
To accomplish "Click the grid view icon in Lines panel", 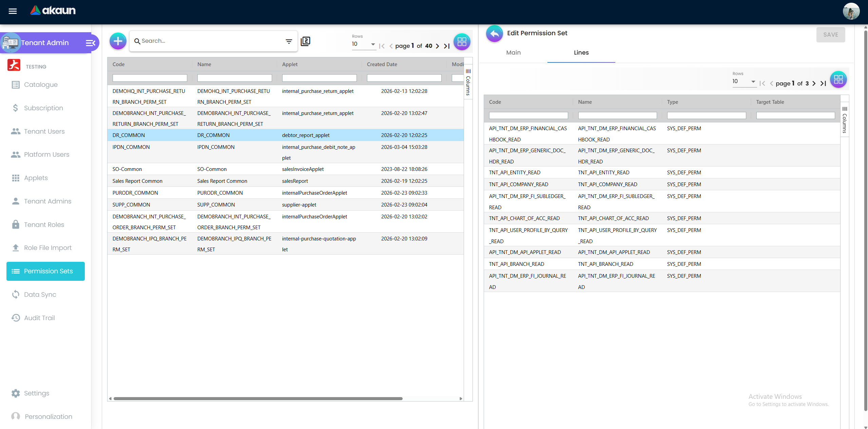I will coord(838,80).
